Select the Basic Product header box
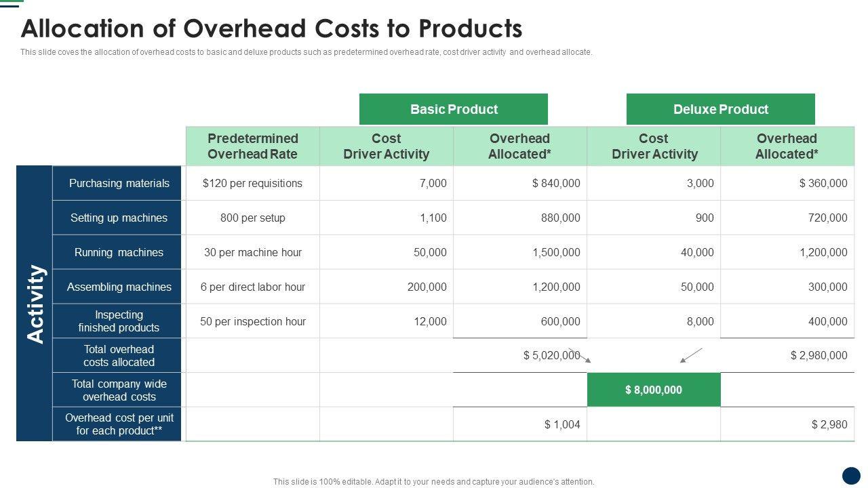The image size is (868, 488). tap(453, 109)
